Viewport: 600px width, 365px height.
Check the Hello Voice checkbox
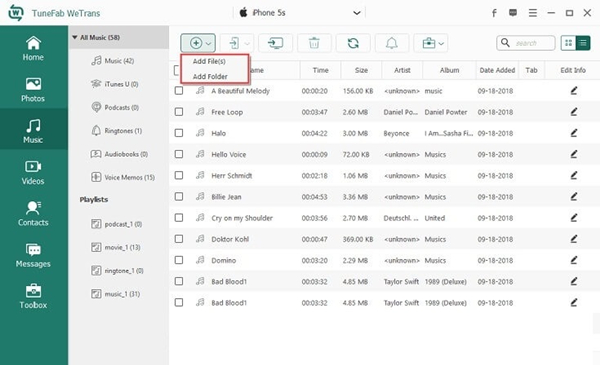[x=179, y=154]
